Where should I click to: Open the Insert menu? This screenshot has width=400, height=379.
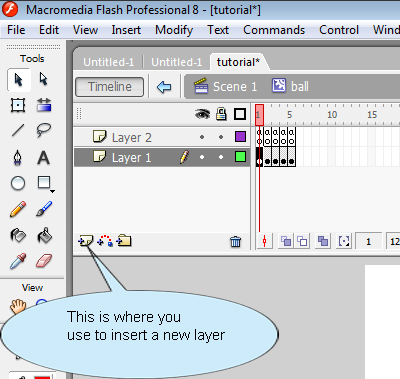[126, 30]
